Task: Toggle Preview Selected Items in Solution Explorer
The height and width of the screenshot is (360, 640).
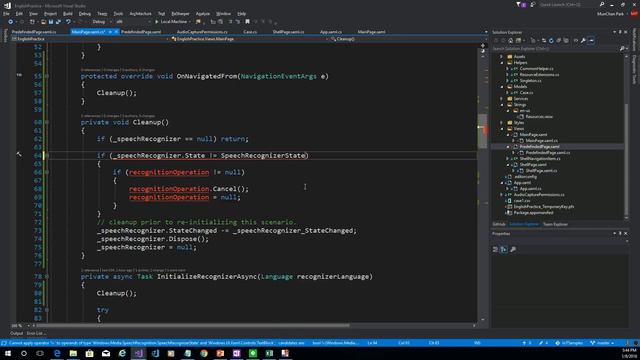Action: point(591,40)
